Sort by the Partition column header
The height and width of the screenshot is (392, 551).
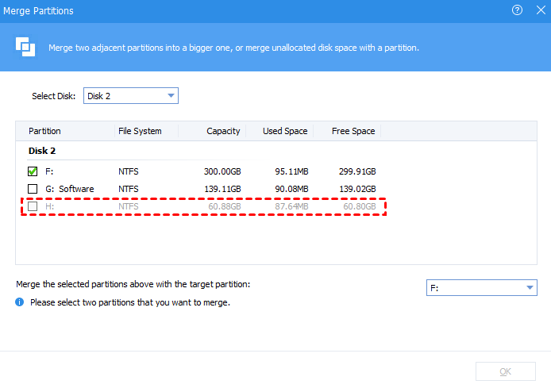[x=44, y=131]
